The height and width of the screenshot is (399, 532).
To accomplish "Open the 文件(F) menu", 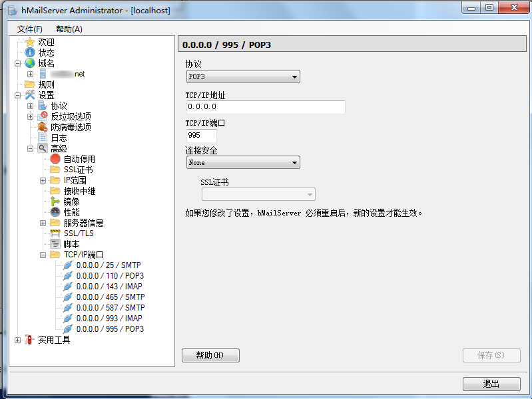I will pos(29,29).
